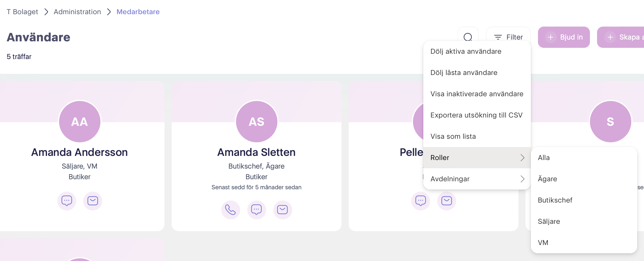
Task: Click email icon on Pelle's card
Action: click(x=447, y=201)
